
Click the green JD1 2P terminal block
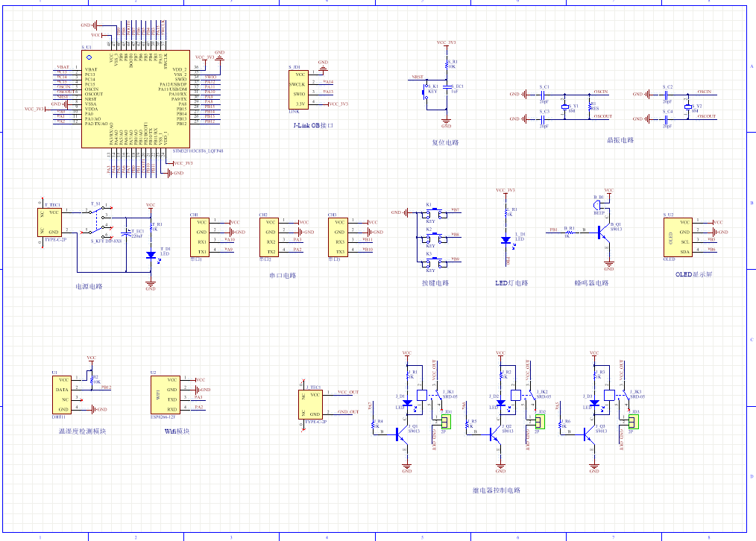(x=446, y=422)
